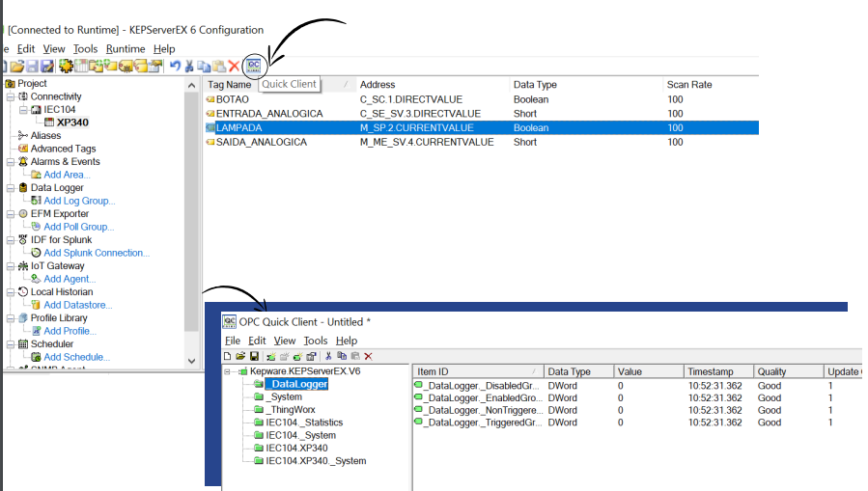The height and width of the screenshot is (491, 868).
Task: Collapse the Kepware.KEPServerEX.V6 server node
Action: [228, 371]
